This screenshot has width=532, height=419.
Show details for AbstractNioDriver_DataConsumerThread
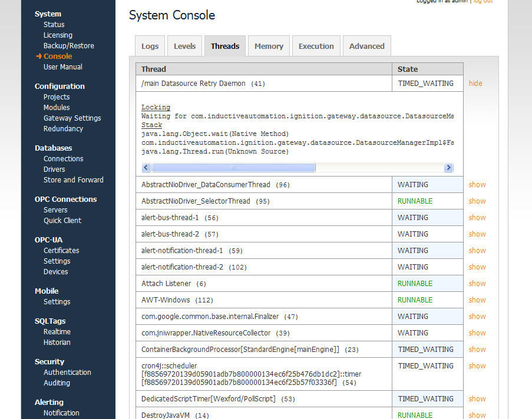477,185
